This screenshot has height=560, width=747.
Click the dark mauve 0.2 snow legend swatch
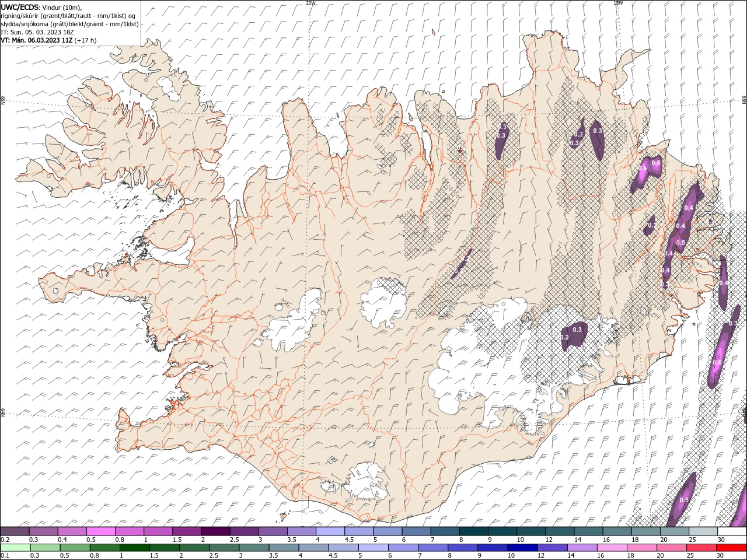click(x=15, y=531)
